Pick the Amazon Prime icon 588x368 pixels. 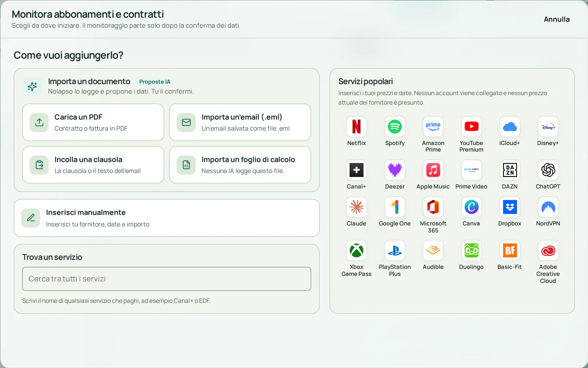pyautogui.click(x=433, y=127)
